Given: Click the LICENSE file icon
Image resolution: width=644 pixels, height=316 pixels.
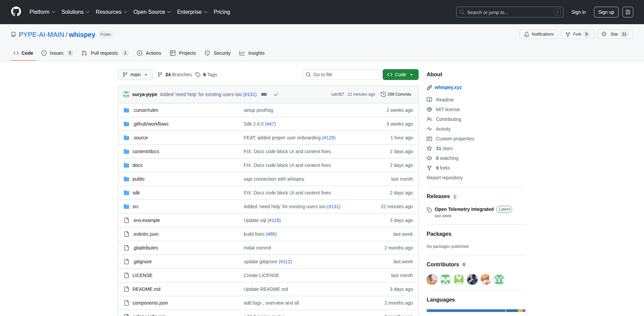Looking at the screenshot, I should pyautogui.click(x=126, y=275).
